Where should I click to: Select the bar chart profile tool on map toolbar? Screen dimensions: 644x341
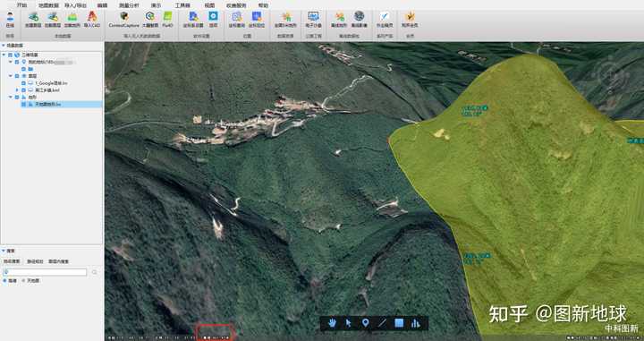(x=416, y=323)
